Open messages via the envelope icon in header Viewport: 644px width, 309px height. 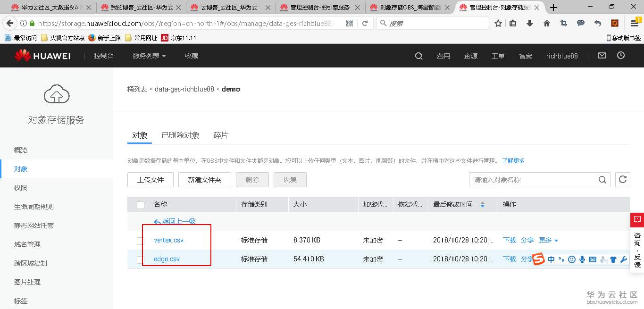pyautogui.click(x=602, y=55)
